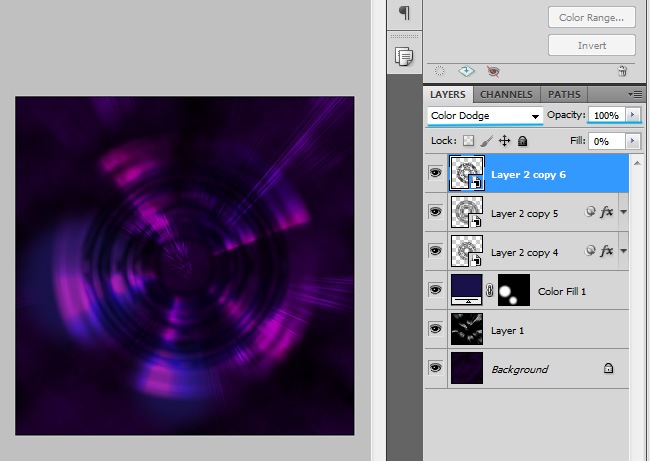Screen dimensions: 650x461
Task: Click the Lock position move icon
Action: coord(504,142)
